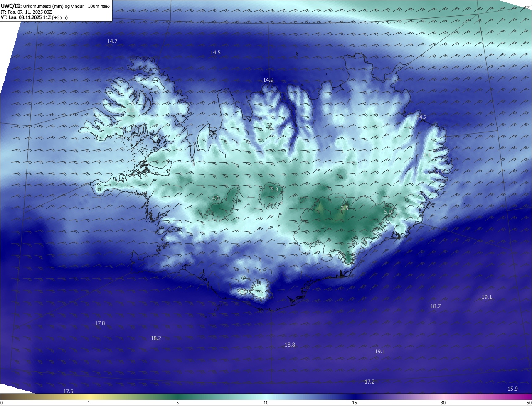
Task: Click the precipitable water color scale bar
Action: coord(266,397)
